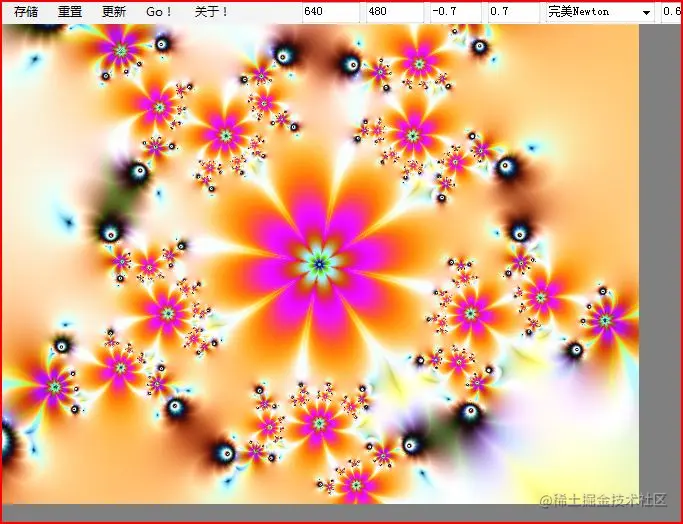
Task: Click the field showing -0.7
Action: (456, 12)
